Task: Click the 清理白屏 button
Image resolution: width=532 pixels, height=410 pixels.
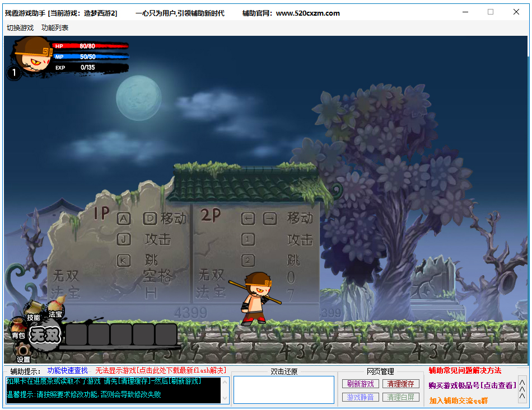Action: pyautogui.click(x=401, y=397)
